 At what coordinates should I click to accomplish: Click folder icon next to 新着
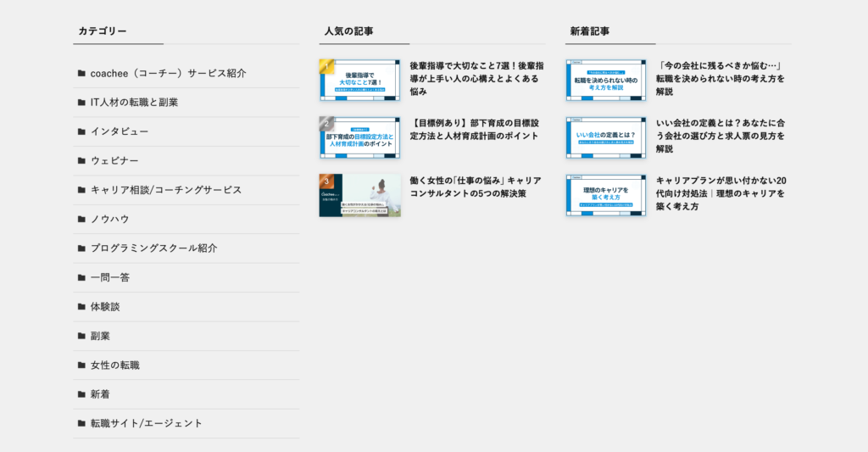pyautogui.click(x=81, y=394)
